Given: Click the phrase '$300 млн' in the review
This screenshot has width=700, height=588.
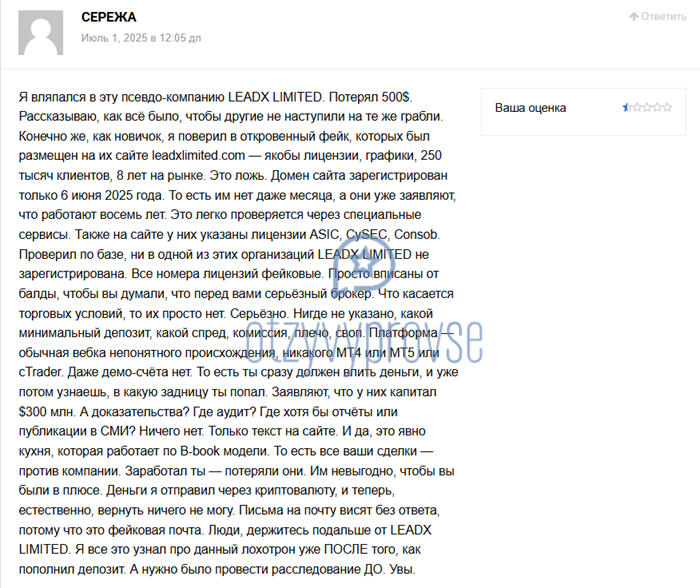Looking at the screenshot, I should click(46, 412).
